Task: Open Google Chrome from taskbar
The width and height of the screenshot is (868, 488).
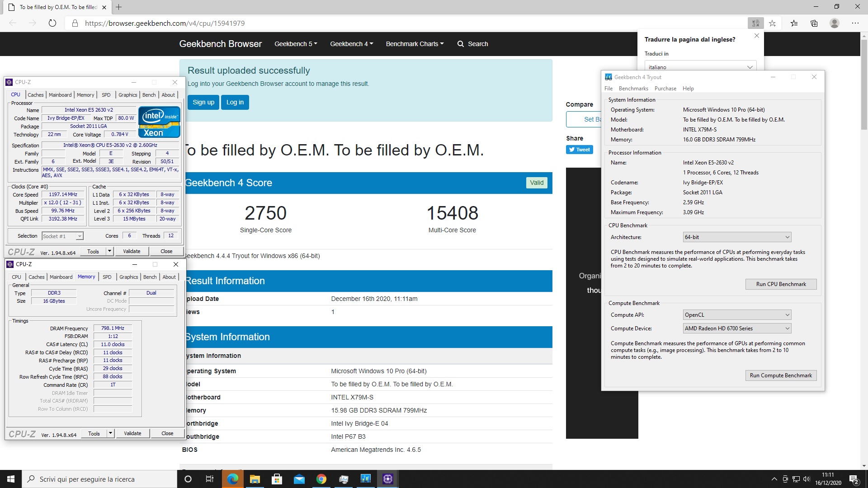Action: (321, 479)
